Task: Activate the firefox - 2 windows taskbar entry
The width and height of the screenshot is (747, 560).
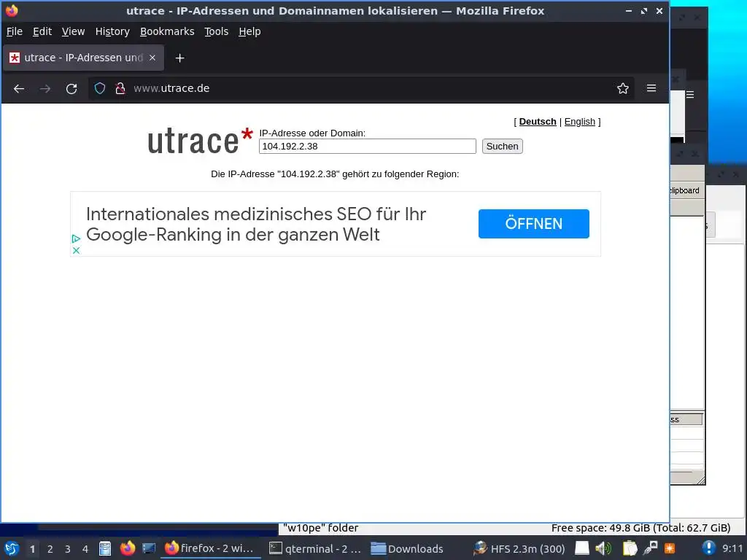Action: (x=210, y=548)
